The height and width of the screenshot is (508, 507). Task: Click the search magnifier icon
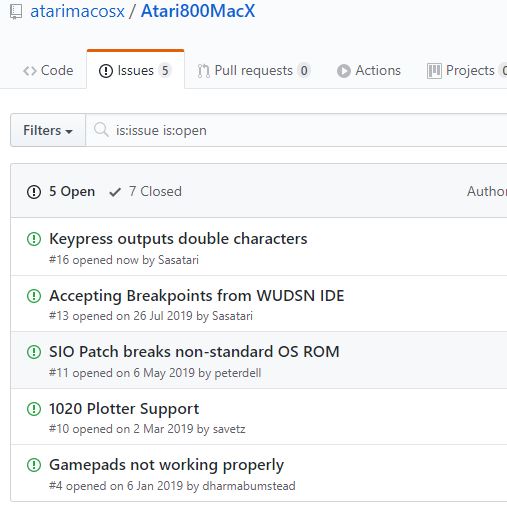click(x=101, y=130)
